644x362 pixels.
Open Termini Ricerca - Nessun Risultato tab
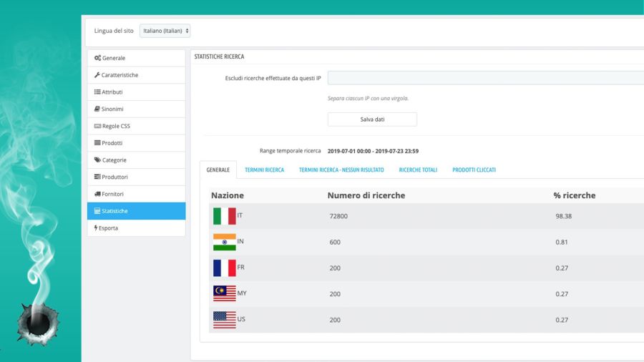(341, 170)
